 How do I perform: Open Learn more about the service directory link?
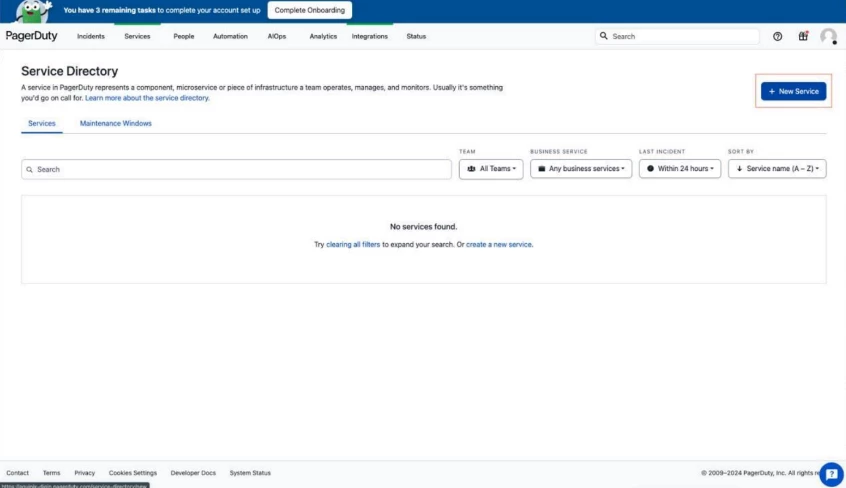(147, 98)
